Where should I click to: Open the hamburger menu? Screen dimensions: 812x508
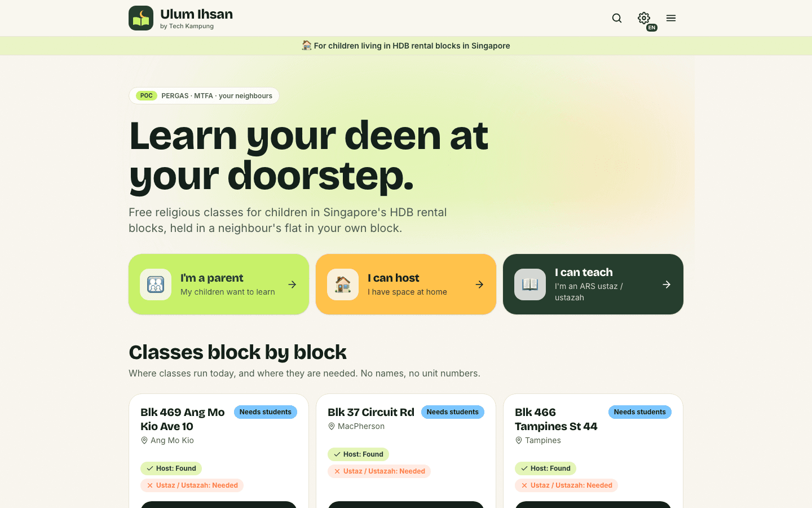[671, 18]
